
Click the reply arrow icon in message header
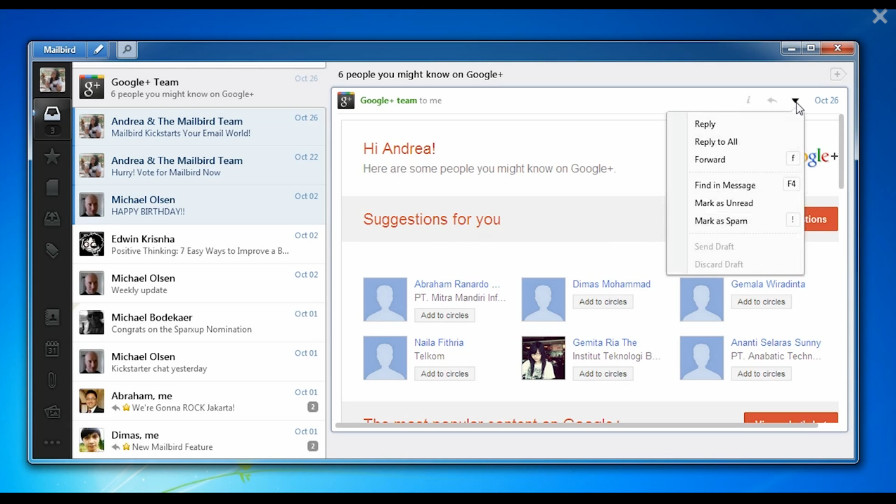(771, 101)
